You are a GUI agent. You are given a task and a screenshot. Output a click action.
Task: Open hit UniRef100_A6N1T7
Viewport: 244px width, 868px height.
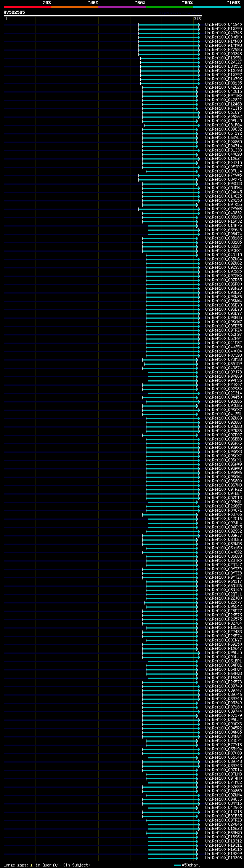tap(223, 581)
